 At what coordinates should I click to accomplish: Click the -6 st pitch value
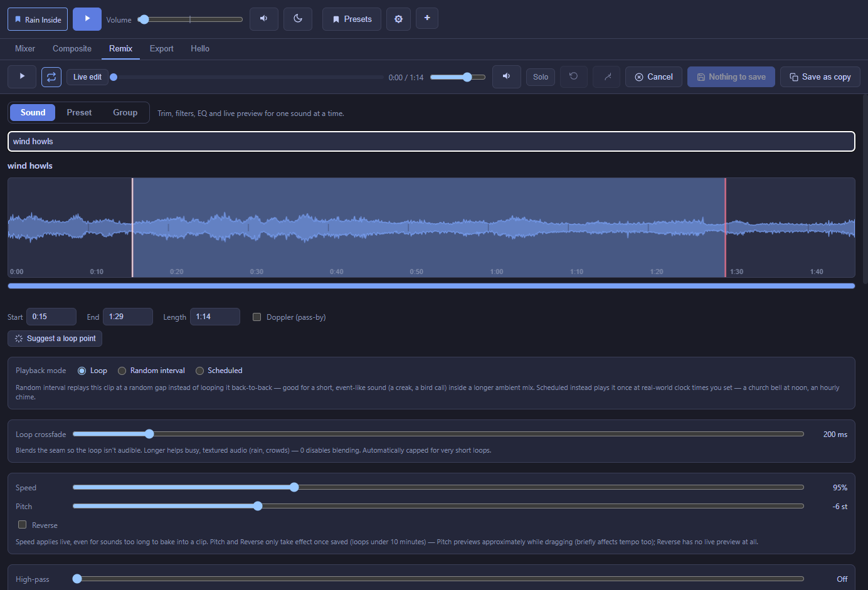coord(840,507)
